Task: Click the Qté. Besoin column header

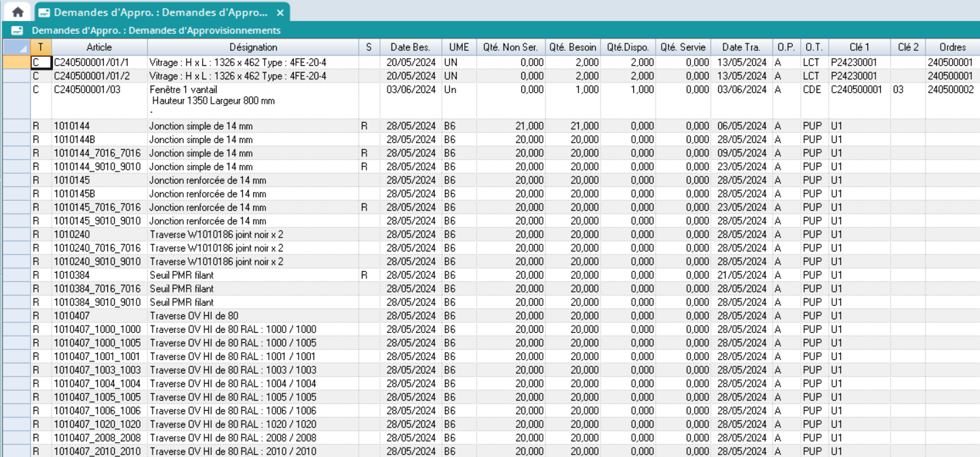Action: [573, 47]
